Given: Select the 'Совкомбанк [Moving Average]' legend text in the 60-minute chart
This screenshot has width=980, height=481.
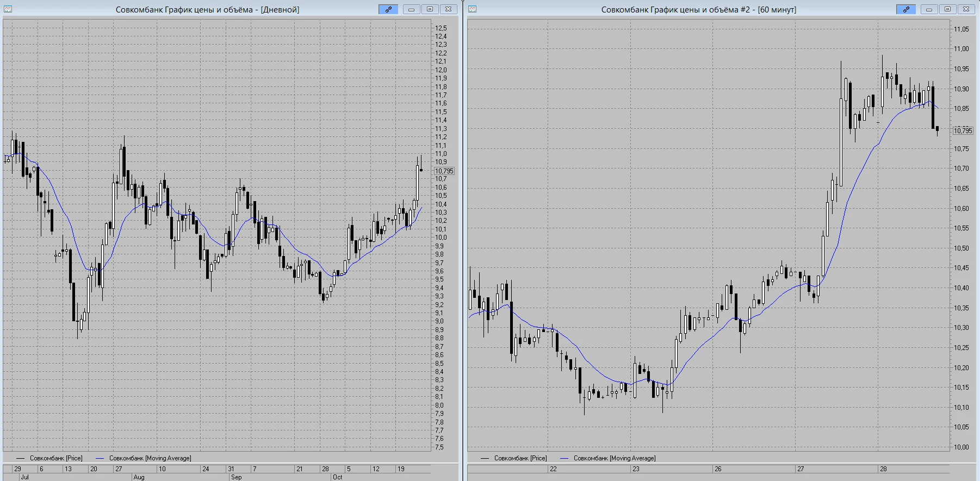Looking at the screenshot, I should pyautogui.click(x=615, y=458).
